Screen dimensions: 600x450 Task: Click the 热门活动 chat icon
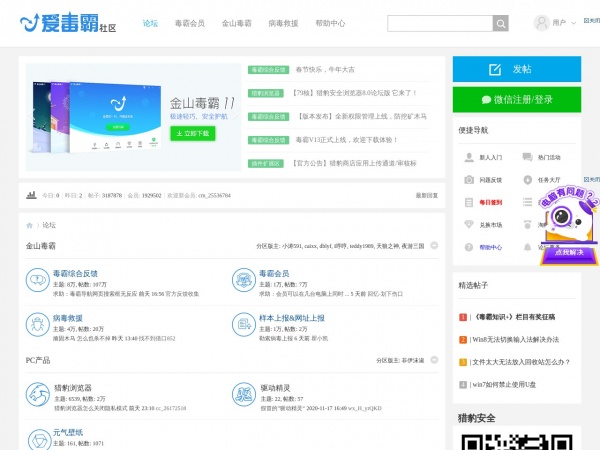[527, 157]
